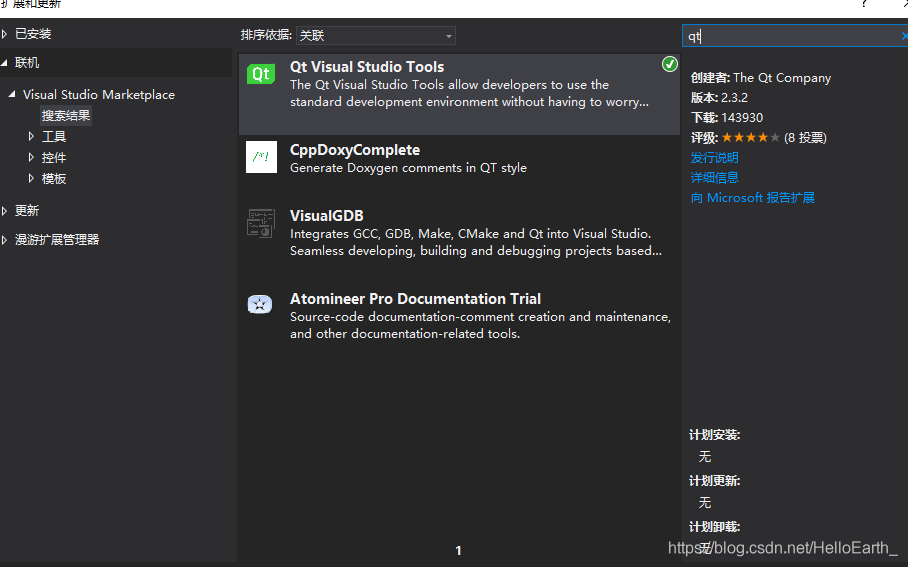Expand the 控件 tree node

click(31, 157)
